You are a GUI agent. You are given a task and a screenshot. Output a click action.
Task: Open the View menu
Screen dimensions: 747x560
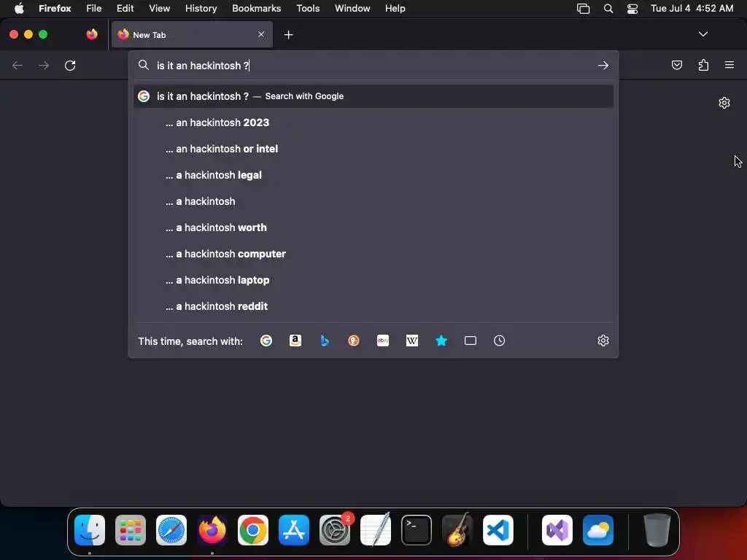(159, 8)
